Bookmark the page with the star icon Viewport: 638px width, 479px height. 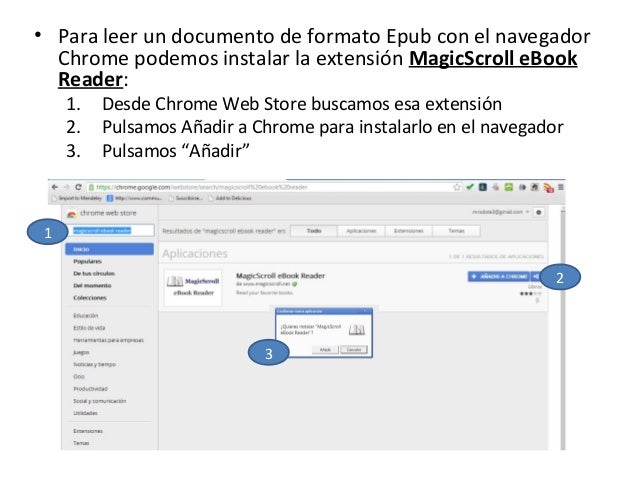(457, 187)
